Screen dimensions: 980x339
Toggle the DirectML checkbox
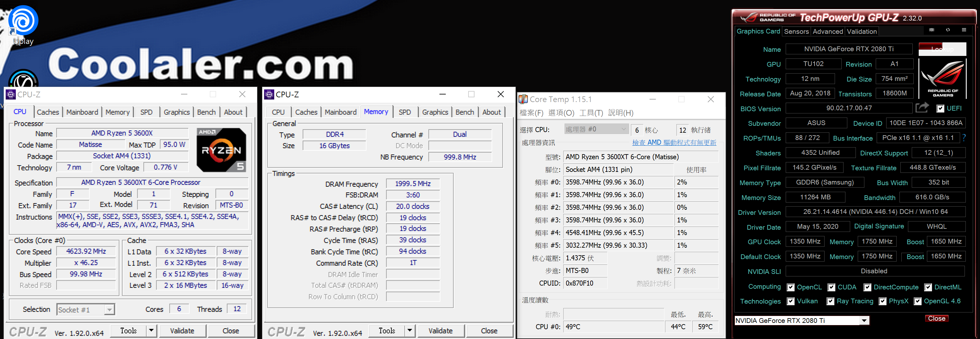tap(928, 287)
